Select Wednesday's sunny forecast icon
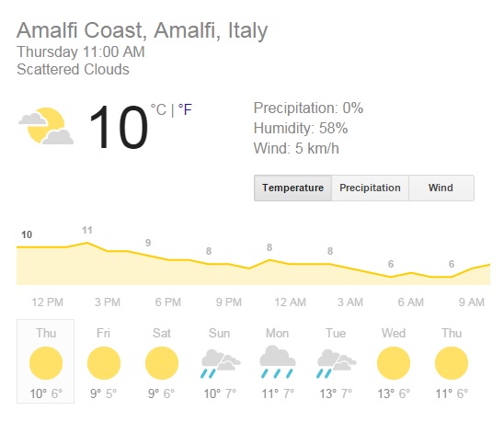This screenshot has height=422, width=504. [x=394, y=363]
